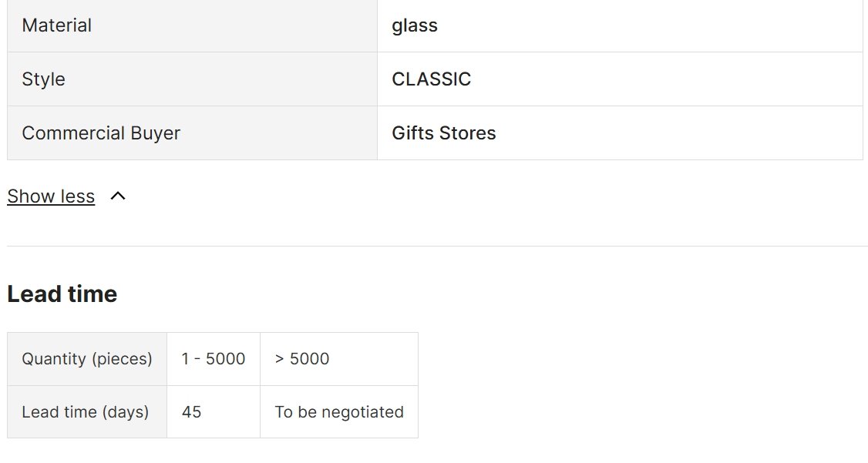The height and width of the screenshot is (463, 868).
Task: Click the To be negotiated cell
Action: [339, 412]
